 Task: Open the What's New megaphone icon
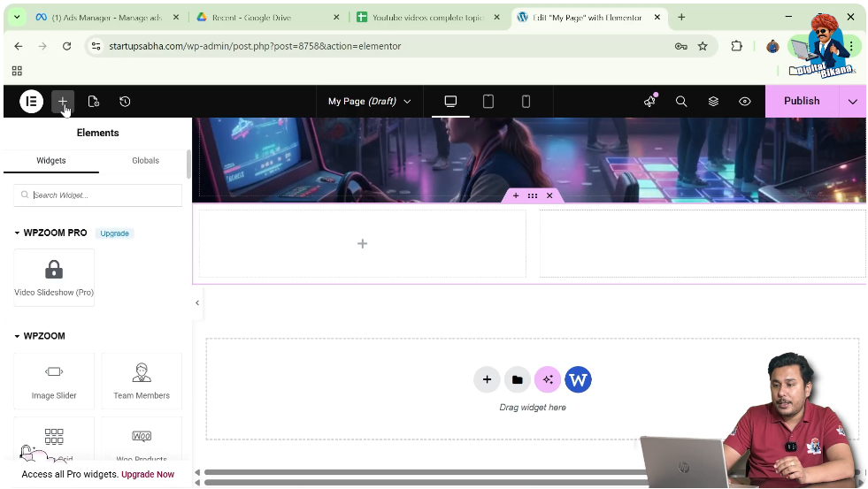tap(650, 102)
